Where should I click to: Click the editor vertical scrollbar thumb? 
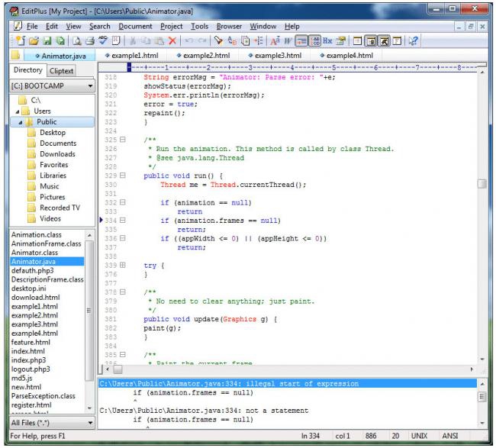coord(482,184)
